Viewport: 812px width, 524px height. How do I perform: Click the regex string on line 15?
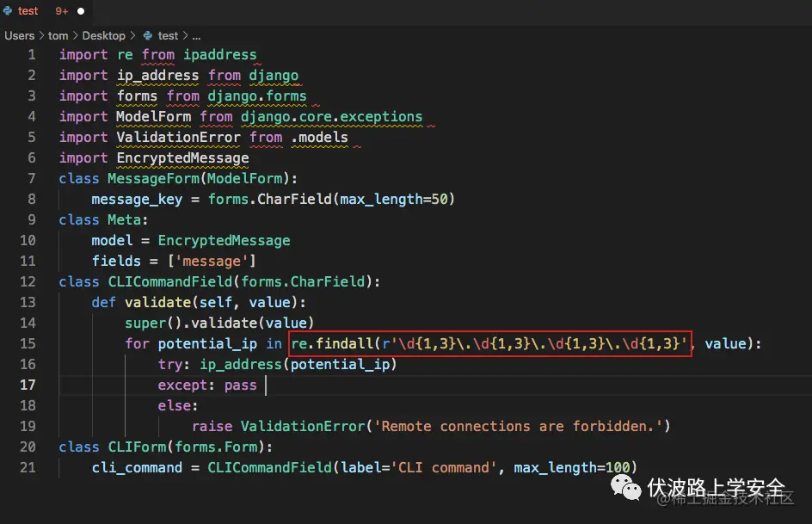click(534, 344)
